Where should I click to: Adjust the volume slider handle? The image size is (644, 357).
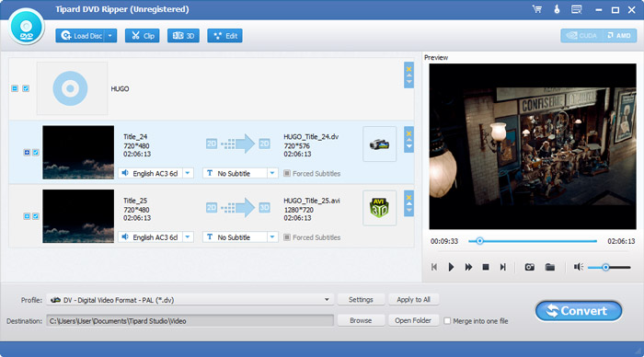click(x=605, y=268)
